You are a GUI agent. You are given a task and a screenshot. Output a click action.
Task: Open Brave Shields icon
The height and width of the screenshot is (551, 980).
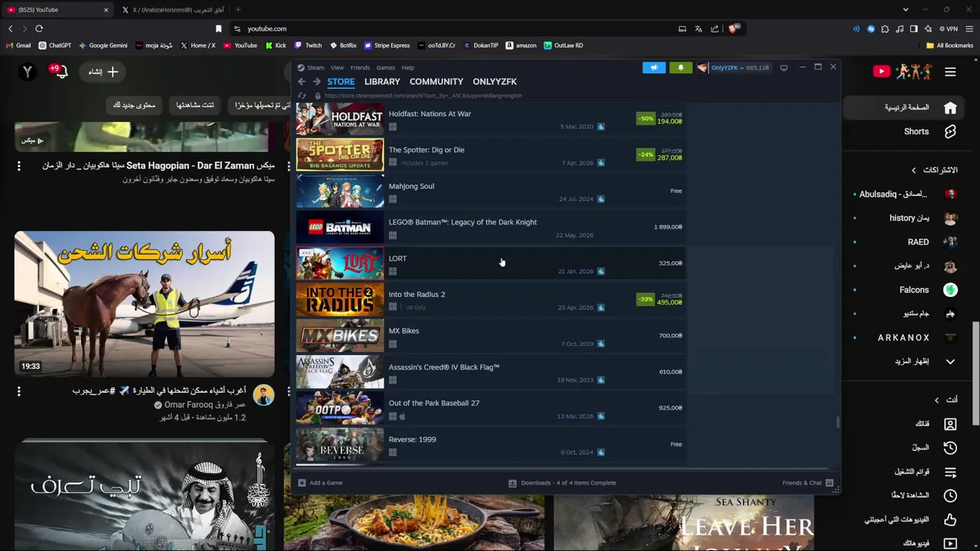[733, 28]
